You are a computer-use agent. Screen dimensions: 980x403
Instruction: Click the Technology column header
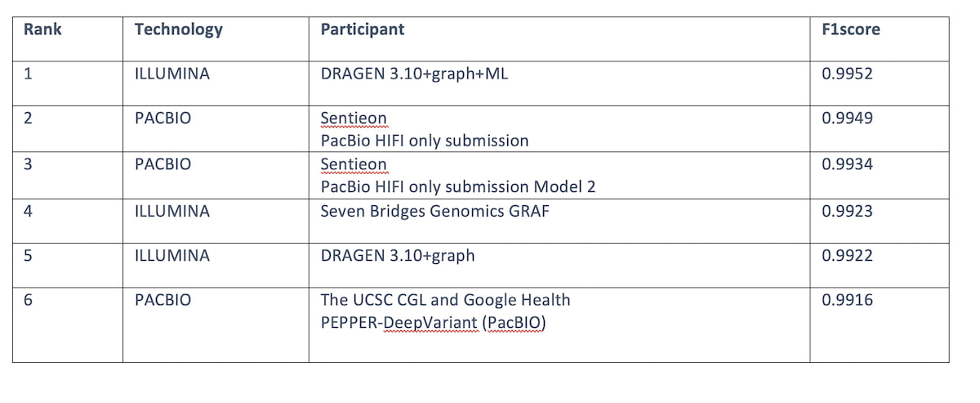(178, 30)
